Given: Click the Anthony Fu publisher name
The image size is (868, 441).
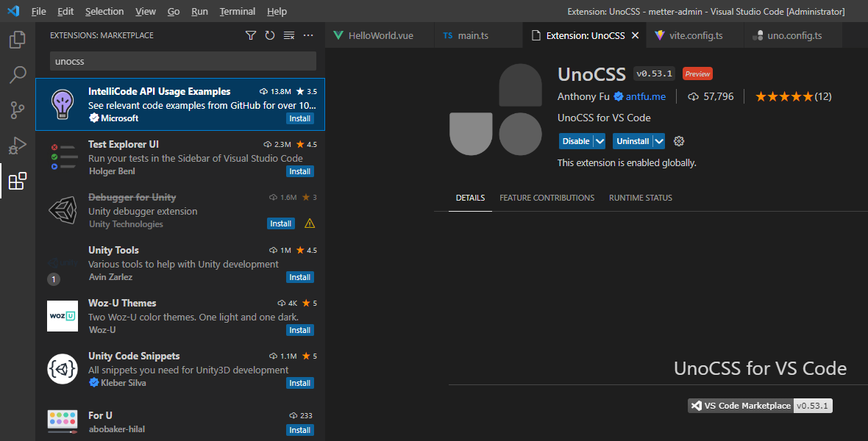Looking at the screenshot, I should [x=583, y=96].
